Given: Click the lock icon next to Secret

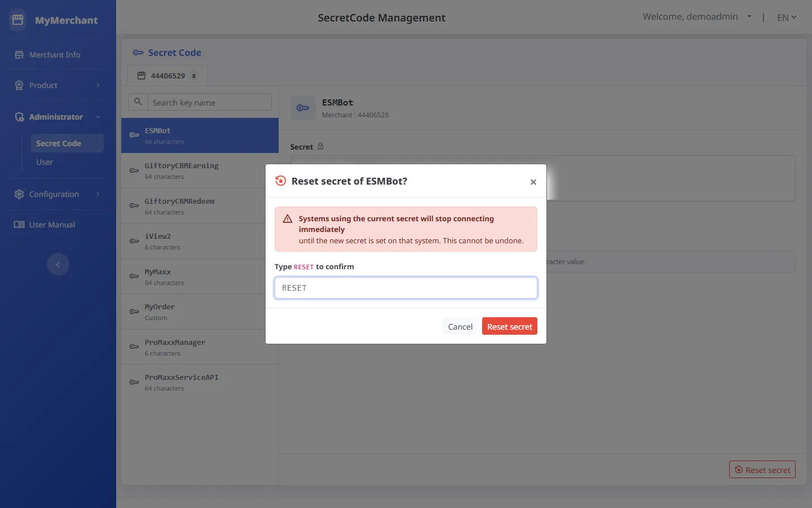Looking at the screenshot, I should coord(320,146).
